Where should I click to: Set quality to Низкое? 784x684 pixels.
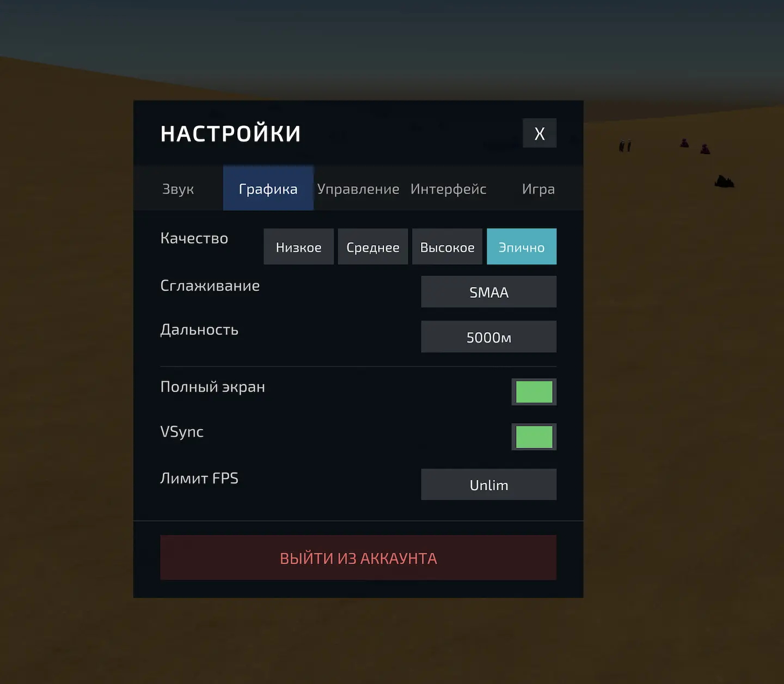tap(298, 247)
